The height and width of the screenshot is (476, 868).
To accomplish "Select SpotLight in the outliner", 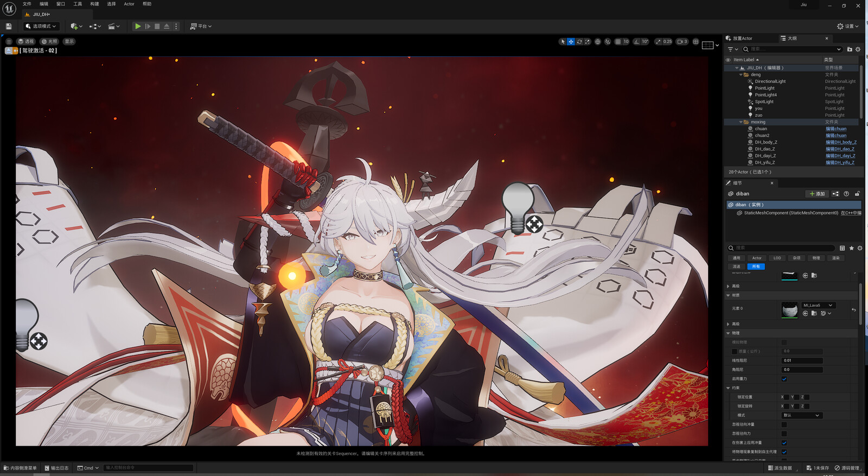I will point(764,101).
